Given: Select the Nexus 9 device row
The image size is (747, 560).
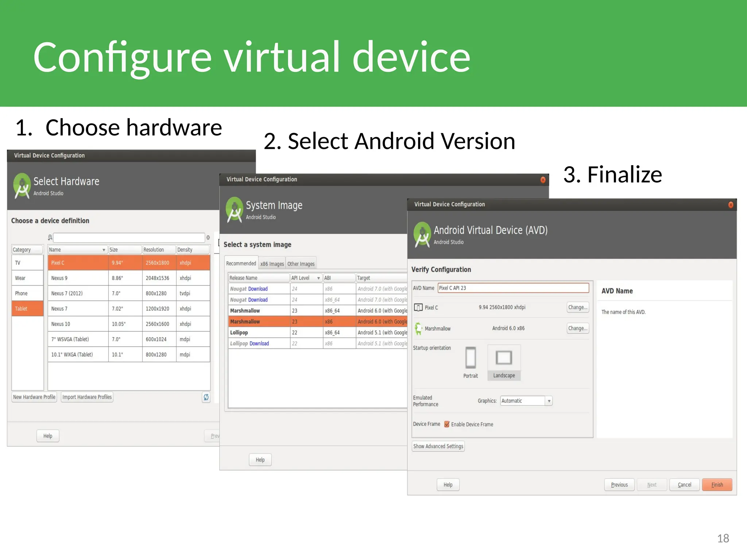Looking at the screenshot, I should click(x=129, y=278).
